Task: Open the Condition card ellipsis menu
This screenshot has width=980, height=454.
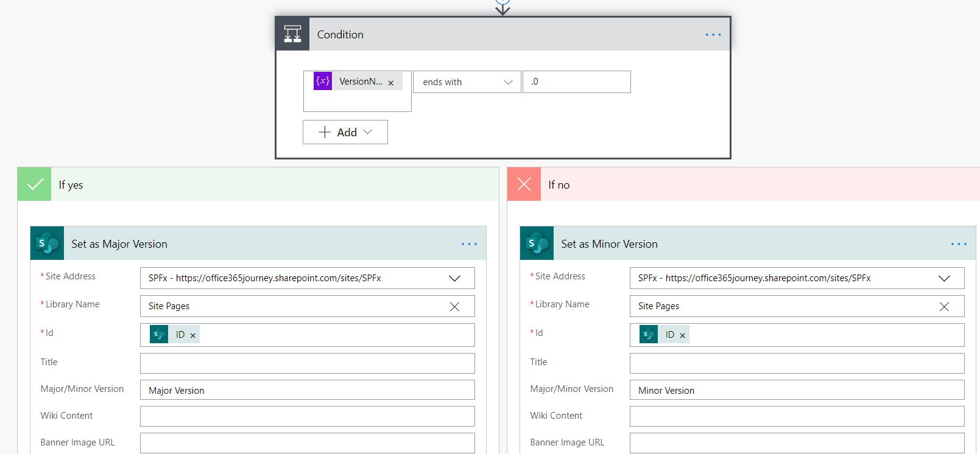Action: click(713, 35)
